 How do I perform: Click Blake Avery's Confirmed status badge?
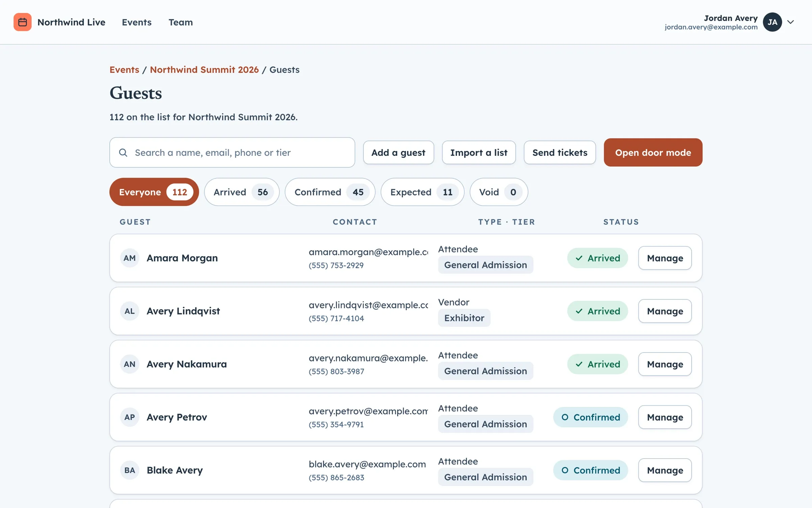[590, 470]
